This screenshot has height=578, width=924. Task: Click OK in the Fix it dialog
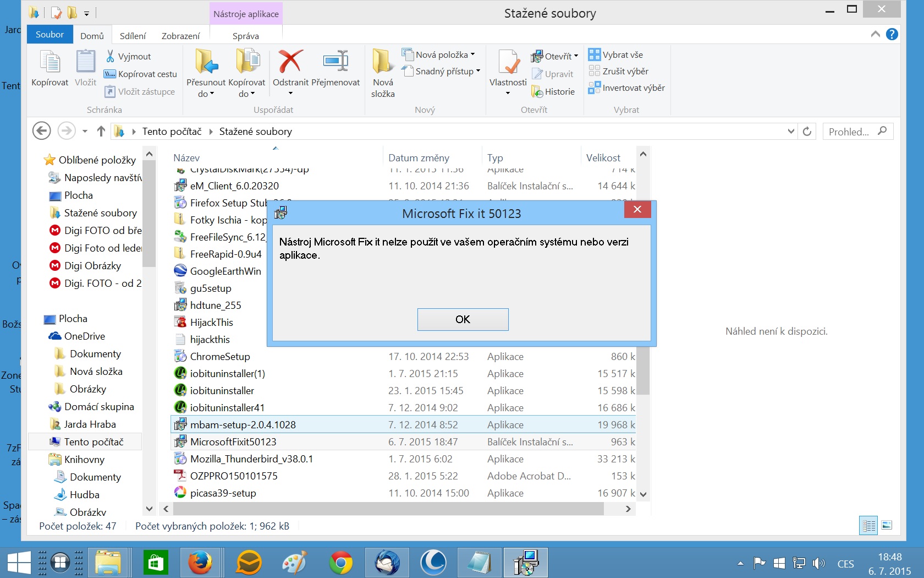click(463, 319)
